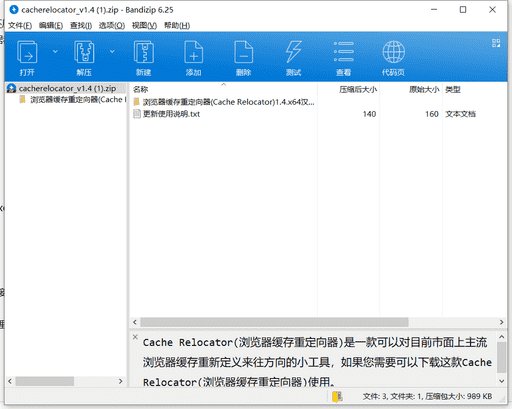Viewport: 512px width, 409px height.
Task: Click the status bar text showing 989 KB
Action: point(428,396)
